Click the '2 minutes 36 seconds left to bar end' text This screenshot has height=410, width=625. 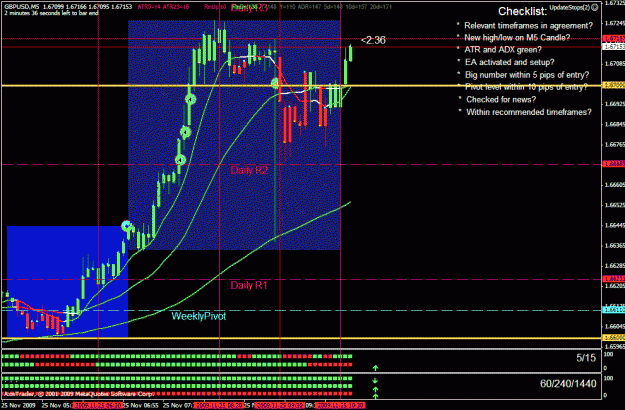click(x=51, y=13)
